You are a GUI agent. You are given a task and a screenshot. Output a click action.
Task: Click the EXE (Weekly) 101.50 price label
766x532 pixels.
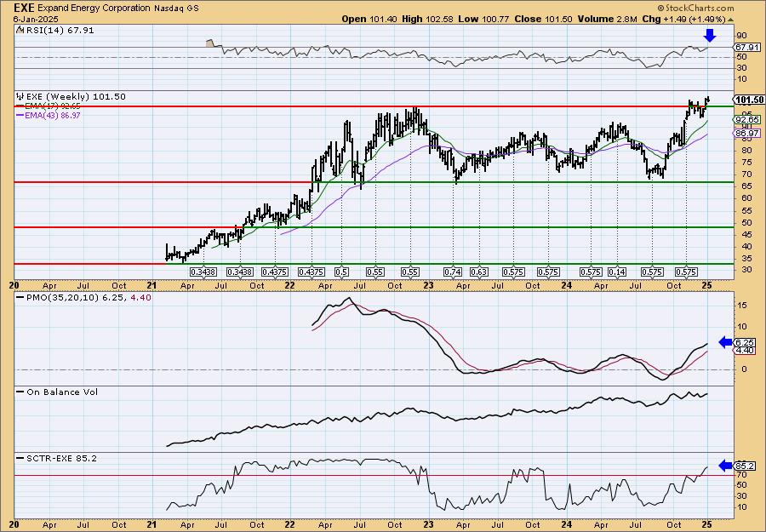tap(76, 97)
